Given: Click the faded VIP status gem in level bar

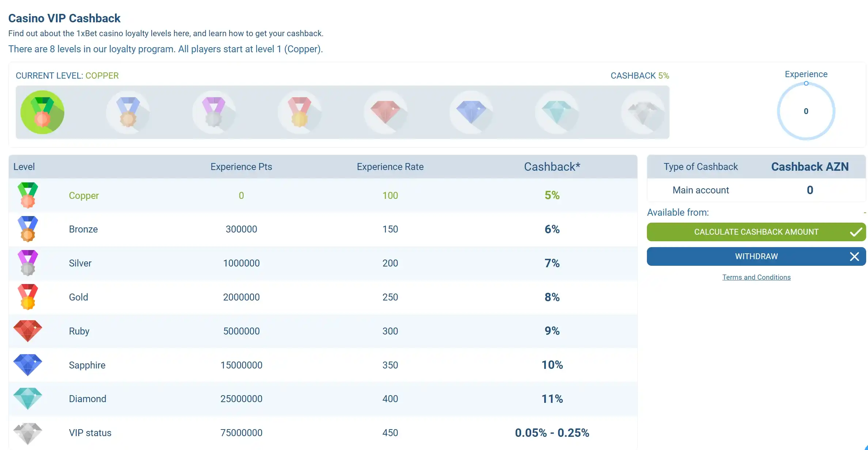Looking at the screenshot, I should (643, 112).
